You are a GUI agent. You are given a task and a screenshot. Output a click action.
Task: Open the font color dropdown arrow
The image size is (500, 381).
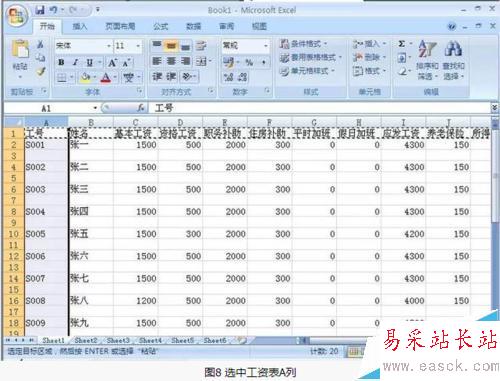115,78
